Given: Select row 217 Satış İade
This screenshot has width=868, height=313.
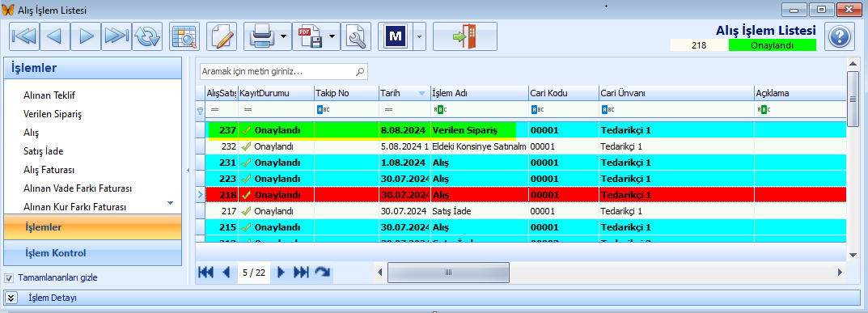Looking at the screenshot, I should tap(526, 211).
